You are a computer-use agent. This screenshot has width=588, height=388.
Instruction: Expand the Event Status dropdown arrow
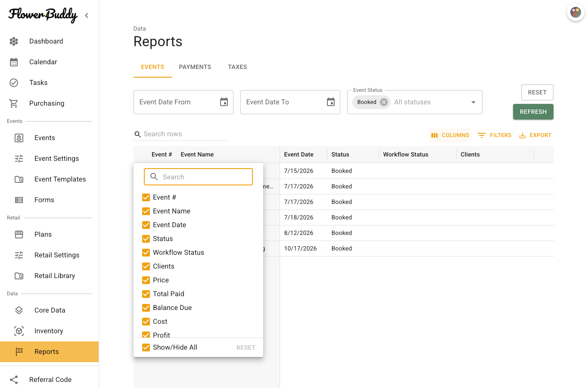pyautogui.click(x=473, y=102)
